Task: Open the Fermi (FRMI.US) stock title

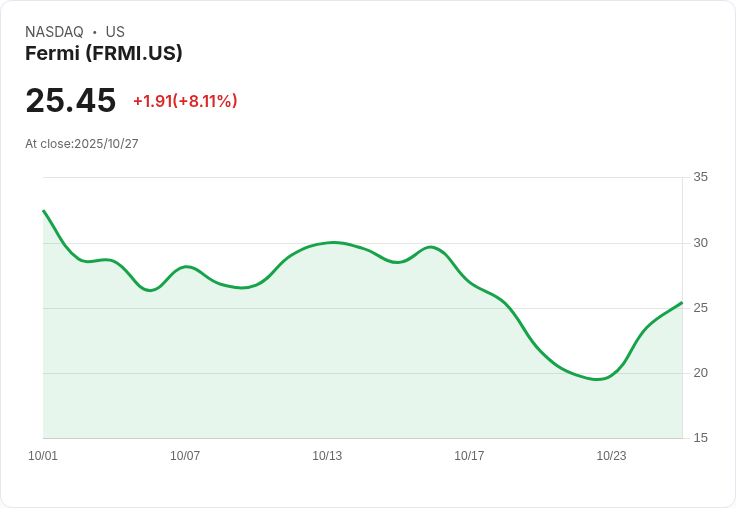Action: [x=104, y=53]
